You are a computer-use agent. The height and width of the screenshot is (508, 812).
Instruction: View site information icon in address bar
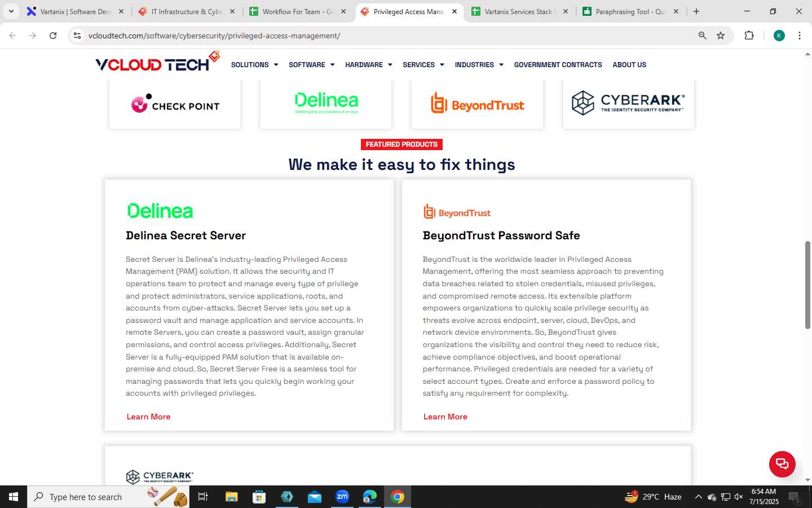pyautogui.click(x=77, y=36)
